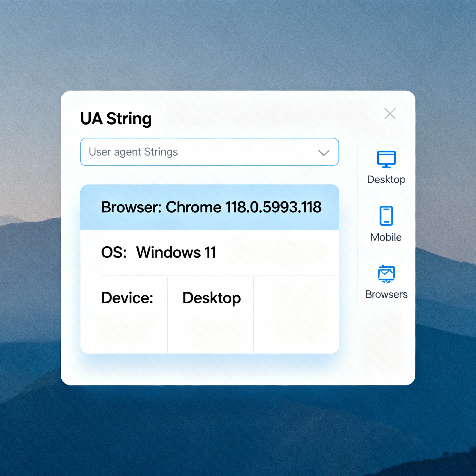Click the Browsers icon in sidebar
The image size is (476, 476).
(x=386, y=274)
